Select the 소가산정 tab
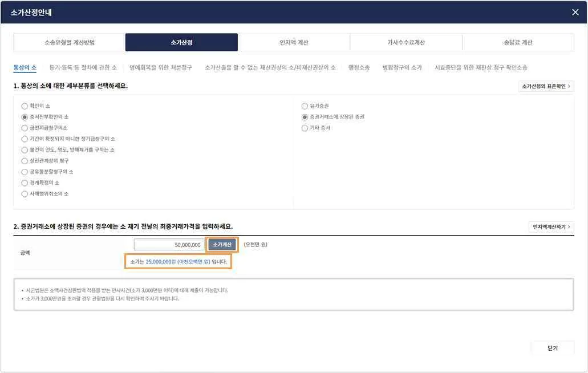The image size is (588, 373). click(x=181, y=42)
